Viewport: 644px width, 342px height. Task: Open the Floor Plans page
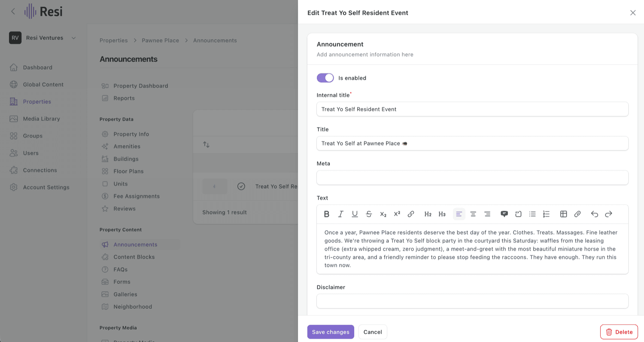pyautogui.click(x=128, y=171)
